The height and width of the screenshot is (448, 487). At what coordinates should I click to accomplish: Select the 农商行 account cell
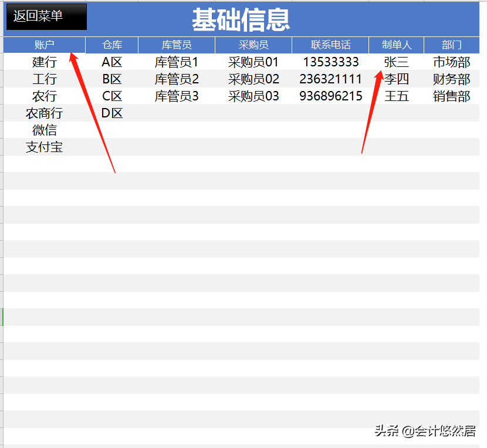(44, 113)
